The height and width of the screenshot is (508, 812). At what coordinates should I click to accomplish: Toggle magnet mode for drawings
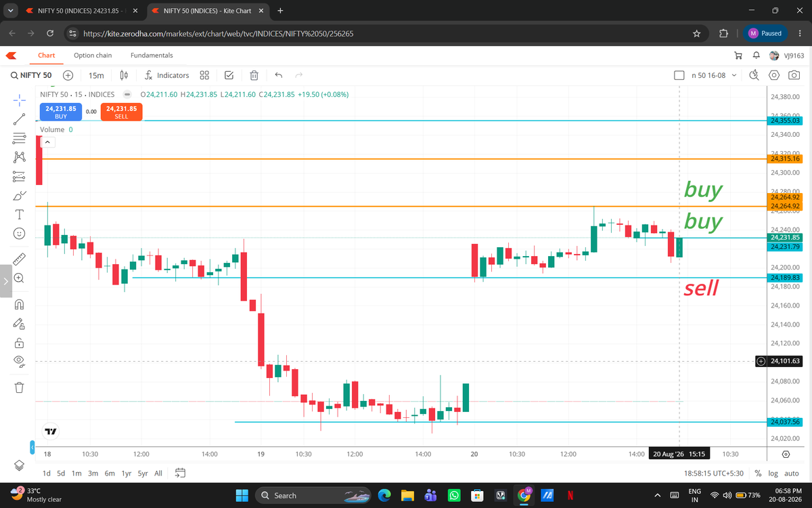pyautogui.click(x=19, y=303)
